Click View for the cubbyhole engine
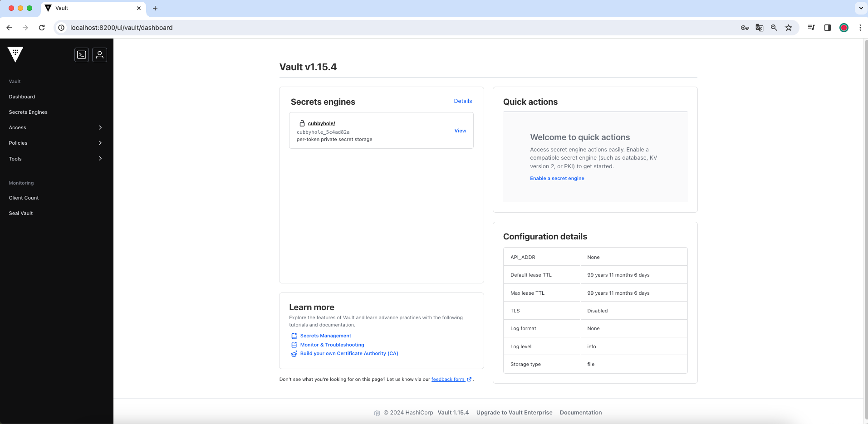Image resolution: width=868 pixels, height=424 pixels. coord(460,131)
